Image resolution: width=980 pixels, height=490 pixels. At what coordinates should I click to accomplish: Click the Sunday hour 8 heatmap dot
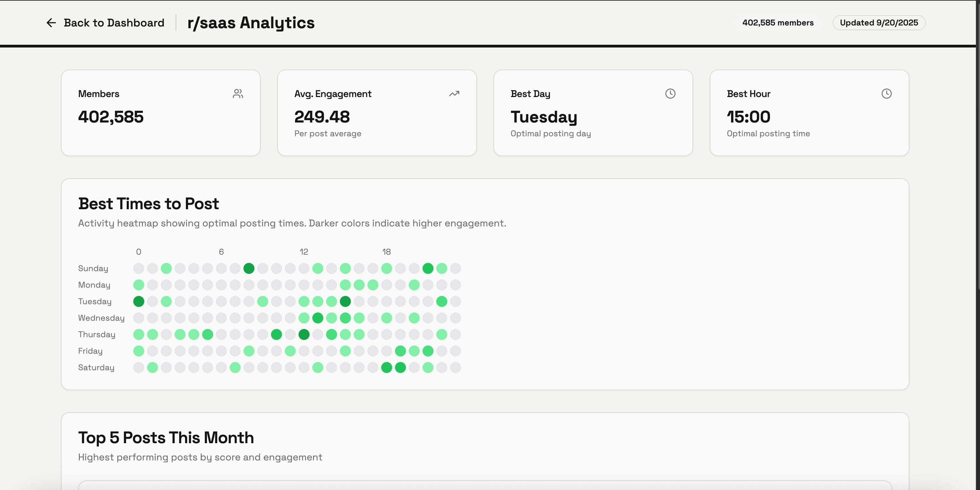[249, 268]
